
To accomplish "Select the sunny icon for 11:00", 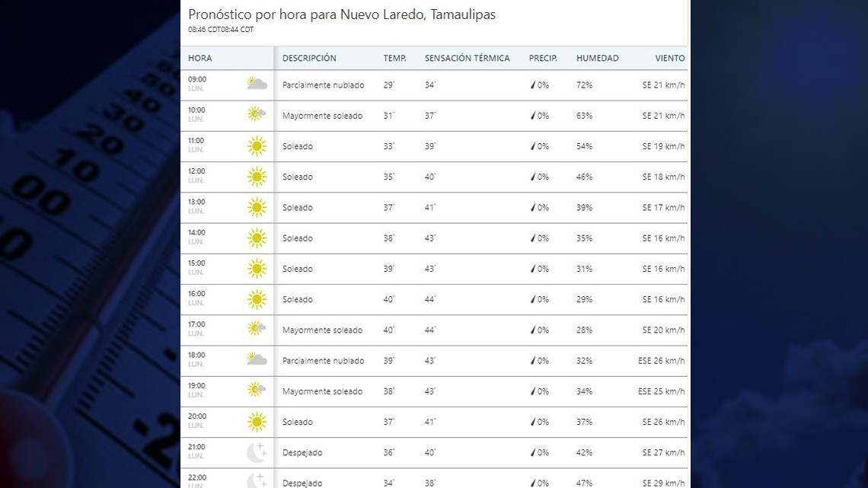I will (257, 145).
